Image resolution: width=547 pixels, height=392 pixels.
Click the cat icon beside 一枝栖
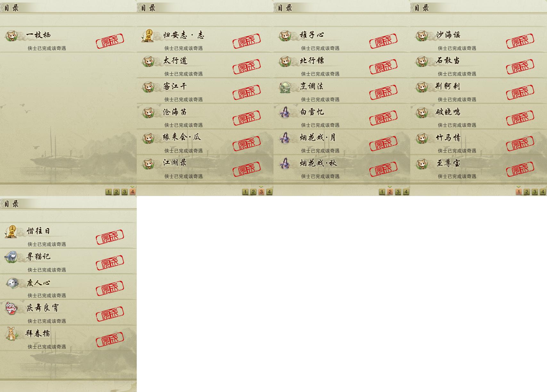click(12, 36)
